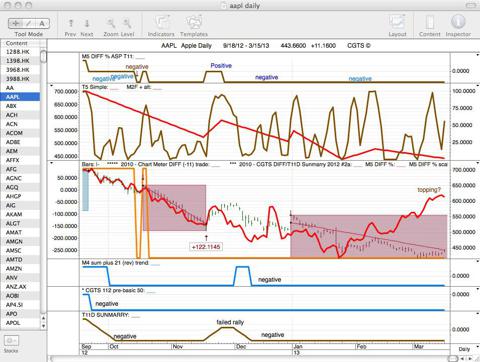Click the +122.1145 price label

point(206,247)
